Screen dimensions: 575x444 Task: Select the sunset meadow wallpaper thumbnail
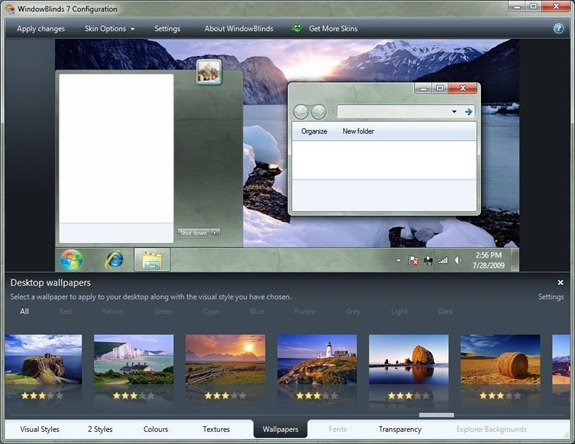(225, 359)
